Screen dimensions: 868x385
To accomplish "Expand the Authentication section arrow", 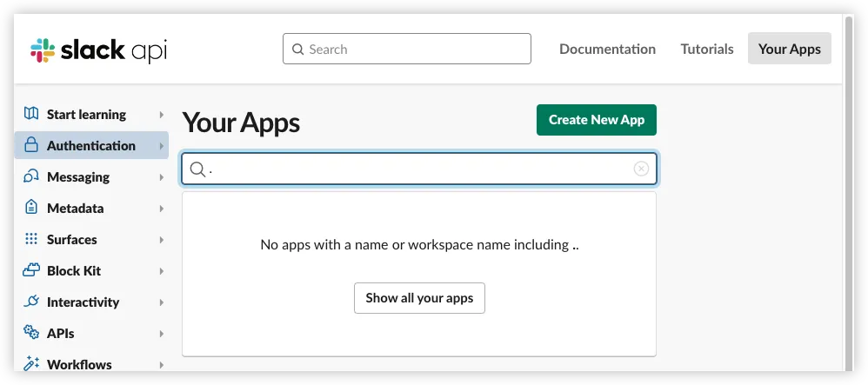I will click(161, 146).
